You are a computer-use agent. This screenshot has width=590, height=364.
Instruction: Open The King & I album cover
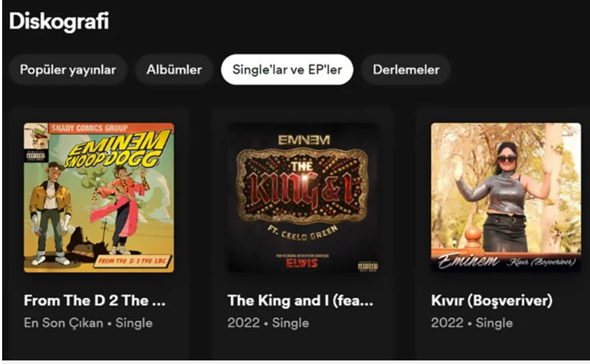(x=303, y=197)
